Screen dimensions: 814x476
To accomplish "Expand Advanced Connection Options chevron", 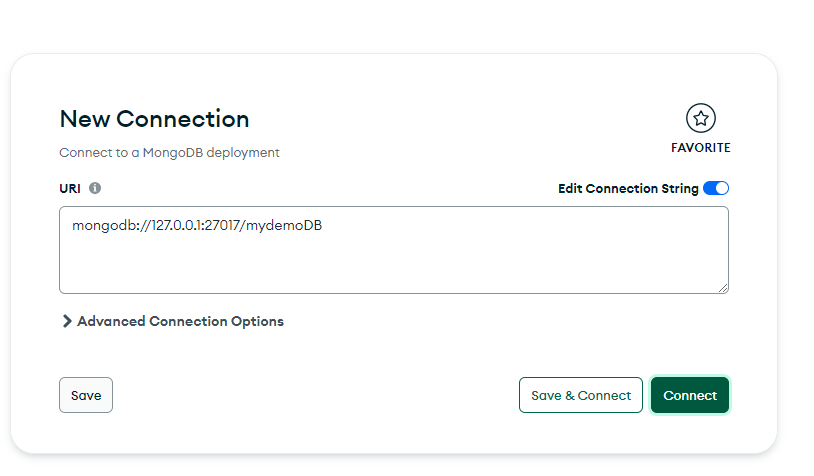I will [67, 321].
